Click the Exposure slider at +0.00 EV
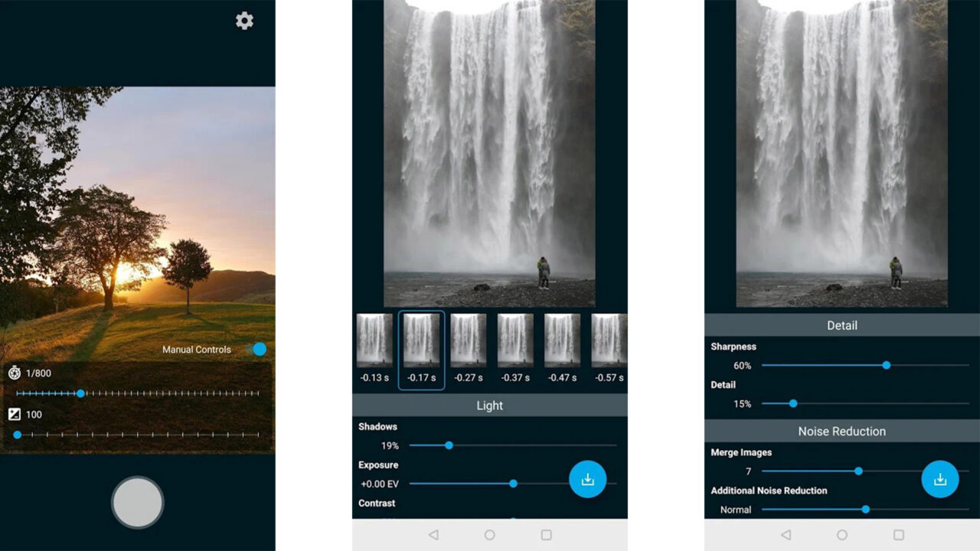The height and width of the screenshot is (551, 980). click(513, 484)
